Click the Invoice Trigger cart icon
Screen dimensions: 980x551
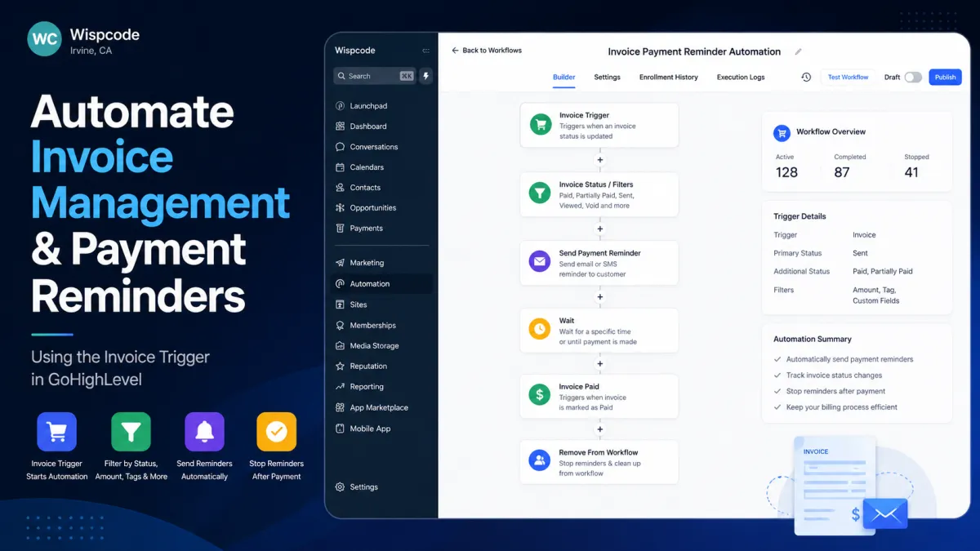coord(540,125)
